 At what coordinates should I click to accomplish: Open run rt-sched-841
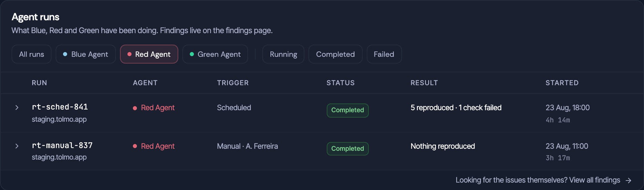tap(60, 107)
